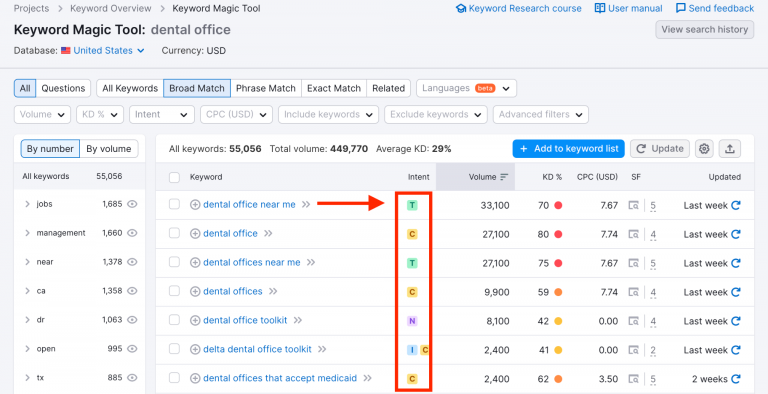Image resolution: width=768 pixels, height=394 pixels.
Task: Toggle eye icon for 'management' group
Action: pos(132,233)
